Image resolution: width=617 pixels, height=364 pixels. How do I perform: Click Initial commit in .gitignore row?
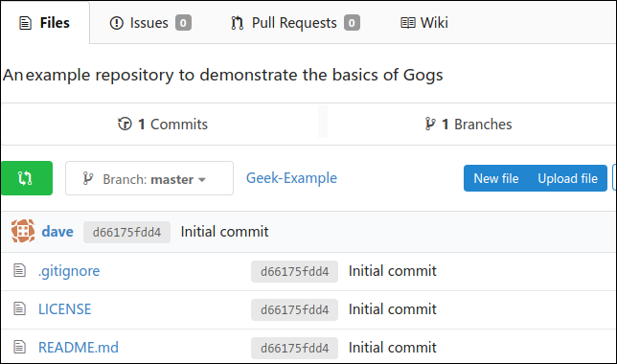pyautogui.click(x=393, y=271)
